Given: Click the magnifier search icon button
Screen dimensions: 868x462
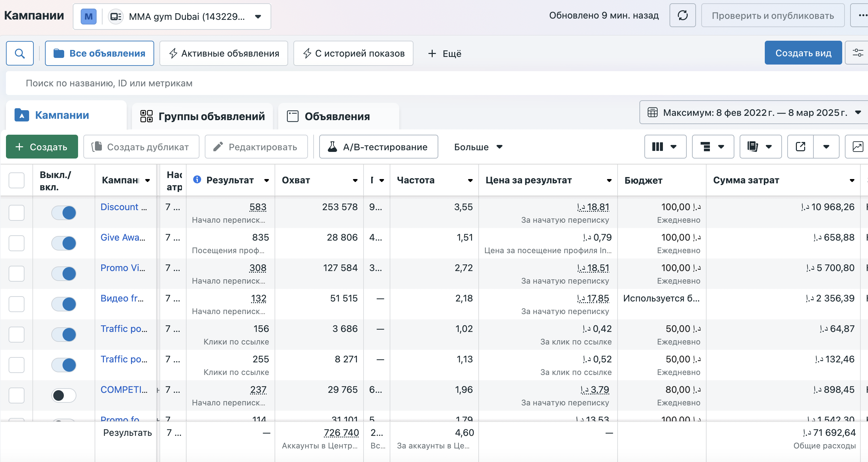Looking at the screenshot, I should (20, 53).
